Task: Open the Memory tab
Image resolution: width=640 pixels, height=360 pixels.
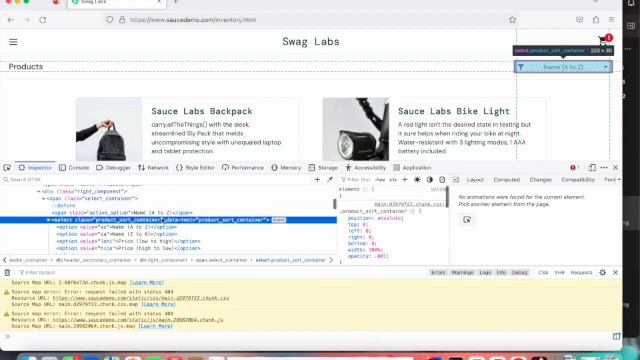Action: pyautogui.click(x=286, y=167)
